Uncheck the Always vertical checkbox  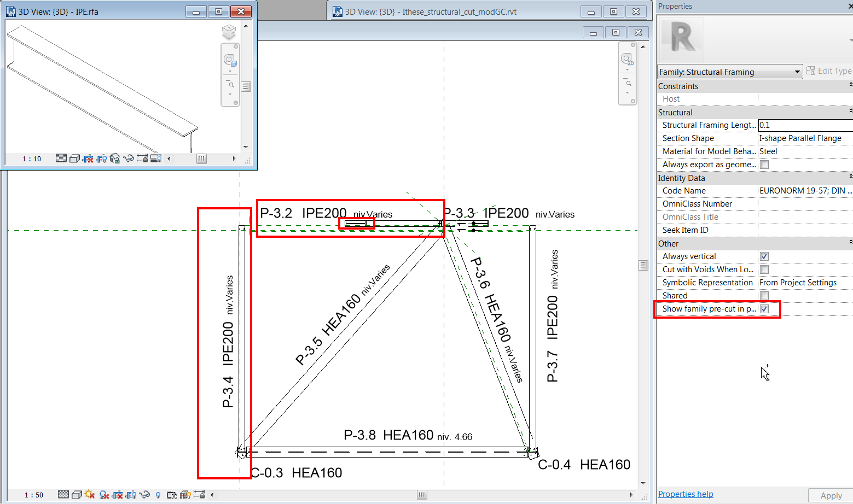point(764,256)
